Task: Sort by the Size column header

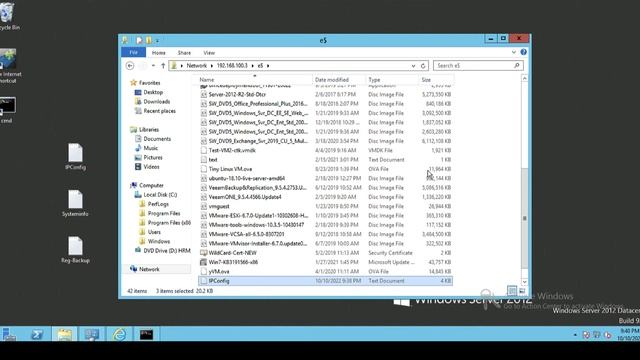Action: [436, 80]
